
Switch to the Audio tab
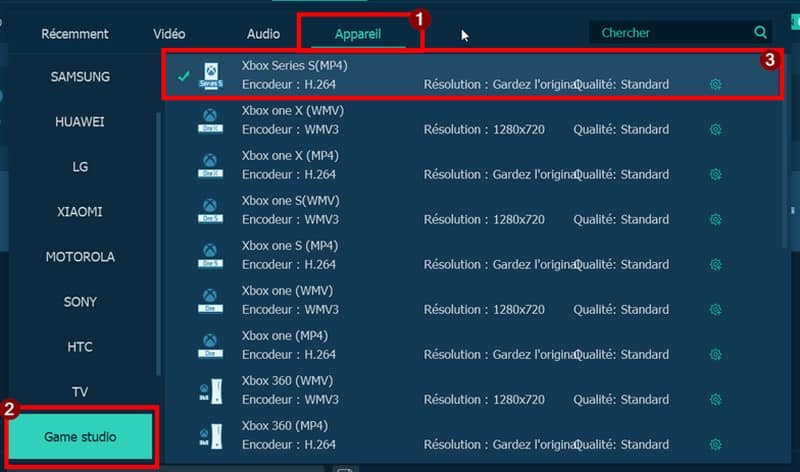tap(263, 34)
